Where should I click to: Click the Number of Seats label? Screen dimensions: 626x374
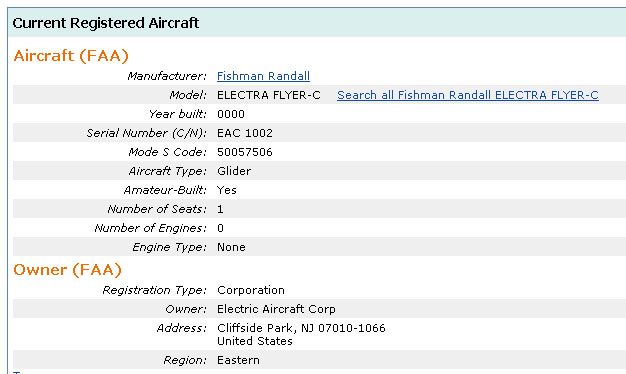click(x=157, y=209)
